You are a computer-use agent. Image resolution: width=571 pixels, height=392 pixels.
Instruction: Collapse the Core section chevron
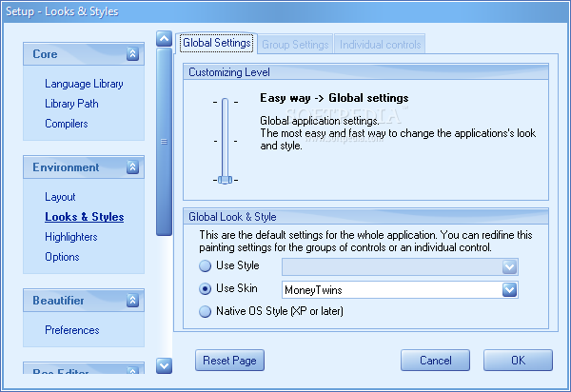132,54
